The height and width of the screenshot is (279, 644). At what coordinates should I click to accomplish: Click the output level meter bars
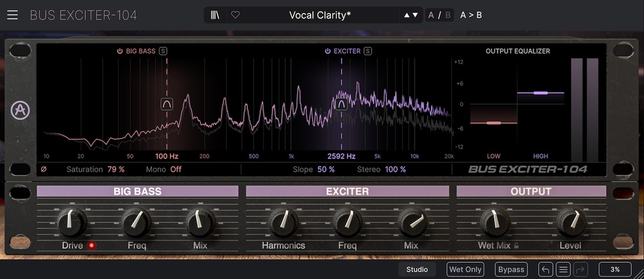(585, 110)
